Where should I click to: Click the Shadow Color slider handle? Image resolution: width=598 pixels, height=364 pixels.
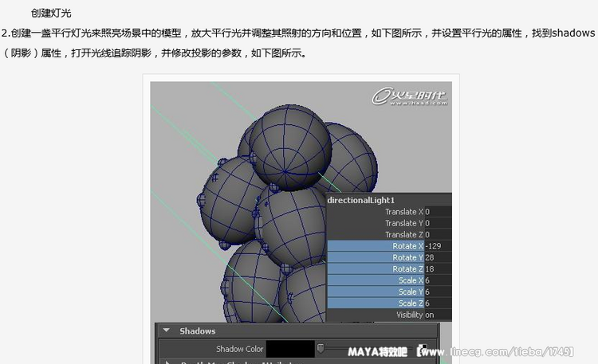coord(321,349)
